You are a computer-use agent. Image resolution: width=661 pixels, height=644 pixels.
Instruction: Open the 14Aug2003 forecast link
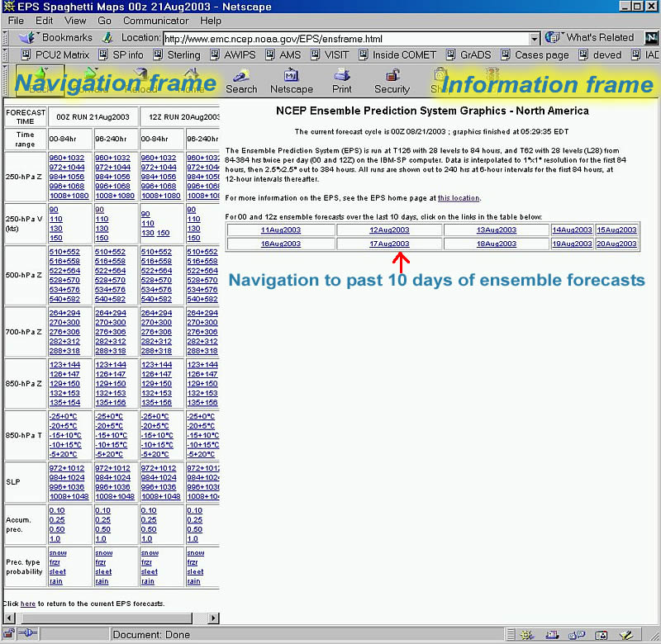tap(572, 230)
